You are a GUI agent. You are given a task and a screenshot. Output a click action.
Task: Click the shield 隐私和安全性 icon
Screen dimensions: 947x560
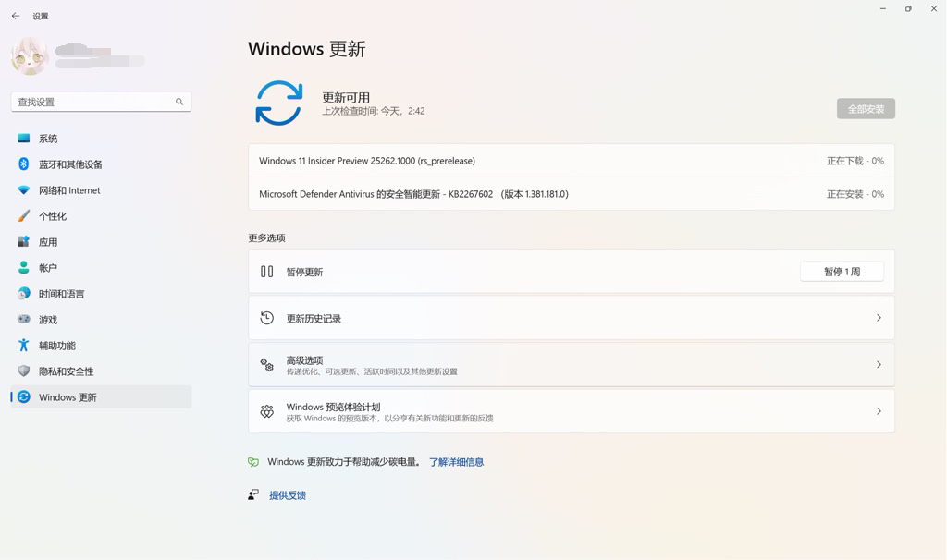(x=23, y=371)
